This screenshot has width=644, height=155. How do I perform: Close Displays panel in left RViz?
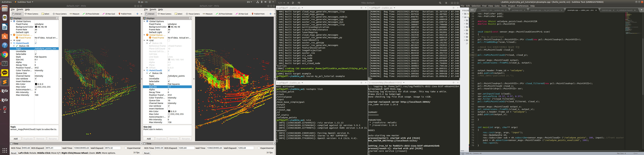57,18
